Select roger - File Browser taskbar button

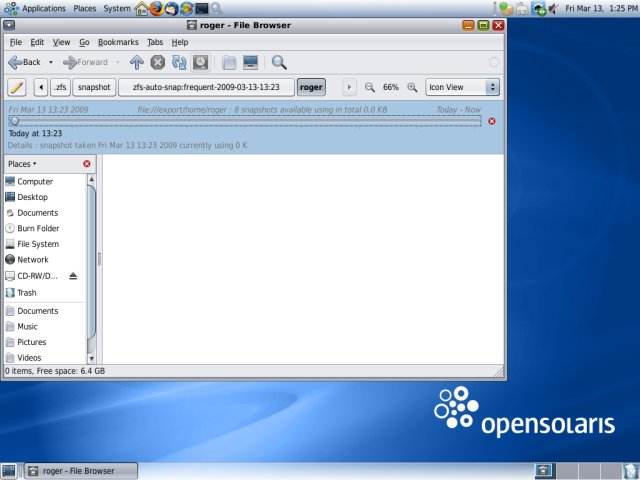pos(81,471)
